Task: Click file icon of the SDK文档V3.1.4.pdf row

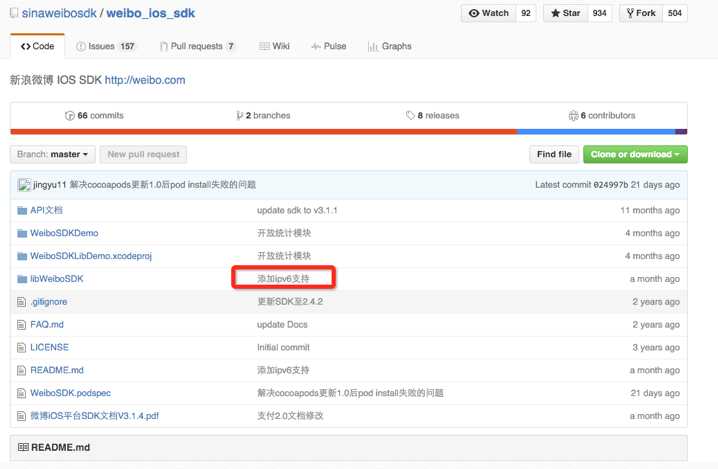Action: tap(21, 416)
